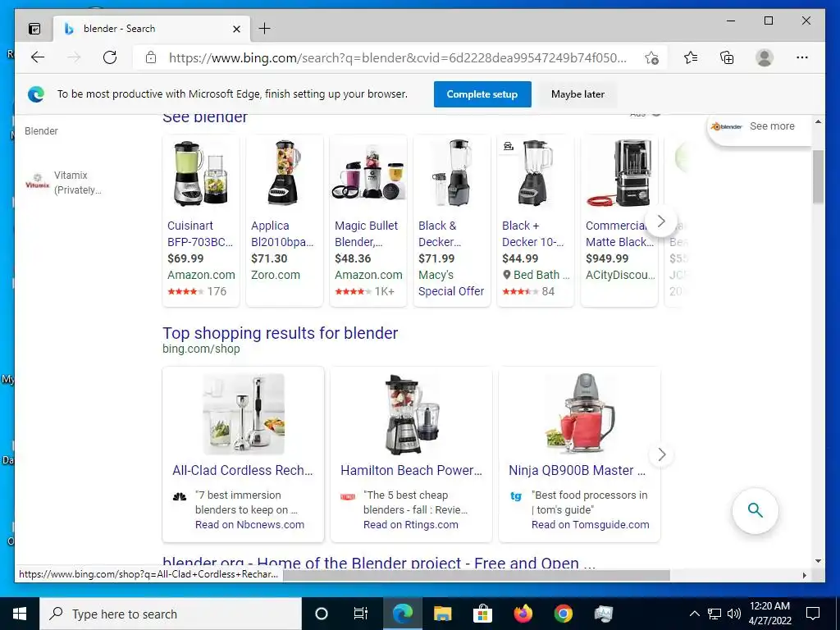This screenshot has height=630, width=840.
Task: Click Read on Nbcnews.com
Action: tap(249, 525)
